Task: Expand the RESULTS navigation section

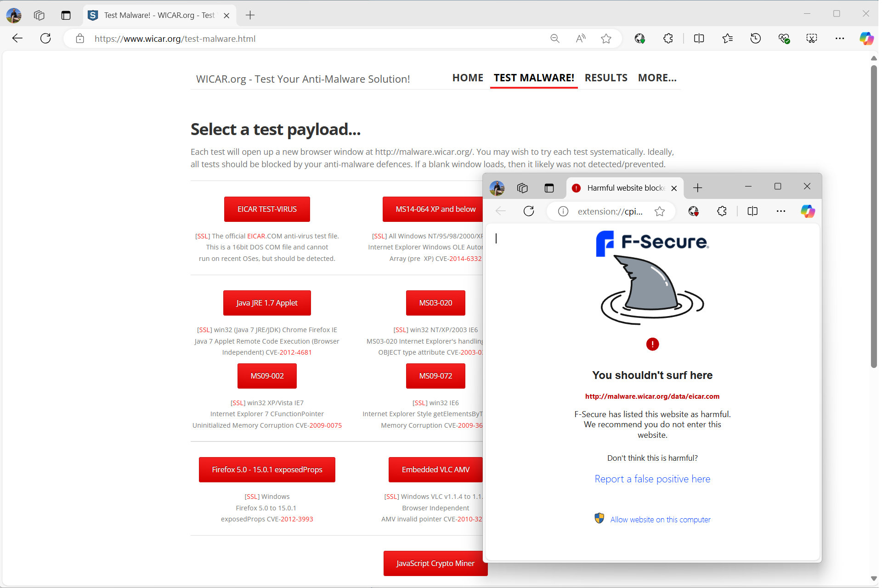Action: point(605,78)
